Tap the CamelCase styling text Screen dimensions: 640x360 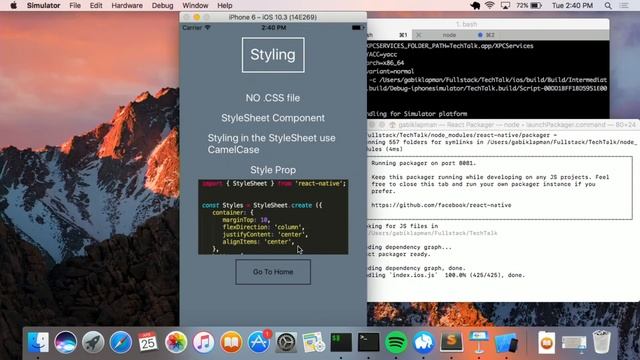[x=271, y=144]
